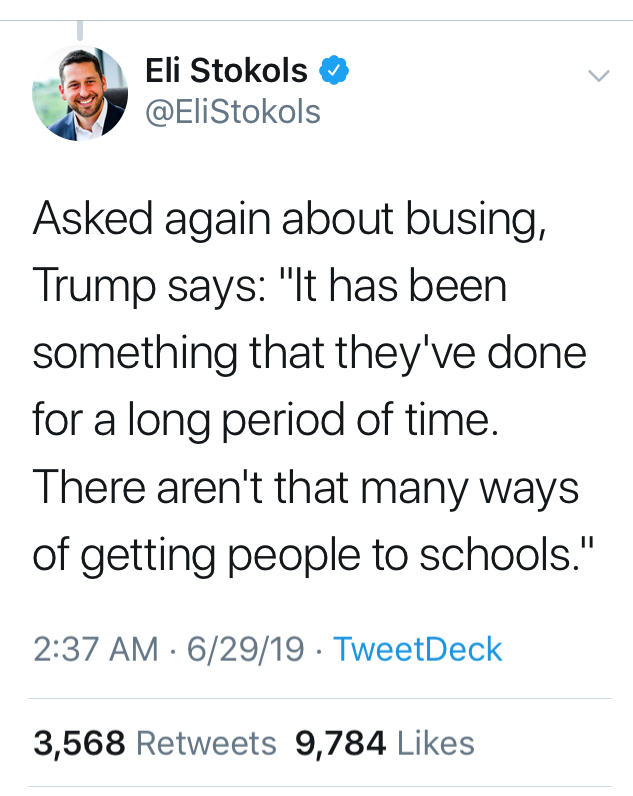Open Eli Stokols' profile photo
The height and width of the screenshot is (796, 633).
click(80, 93)
